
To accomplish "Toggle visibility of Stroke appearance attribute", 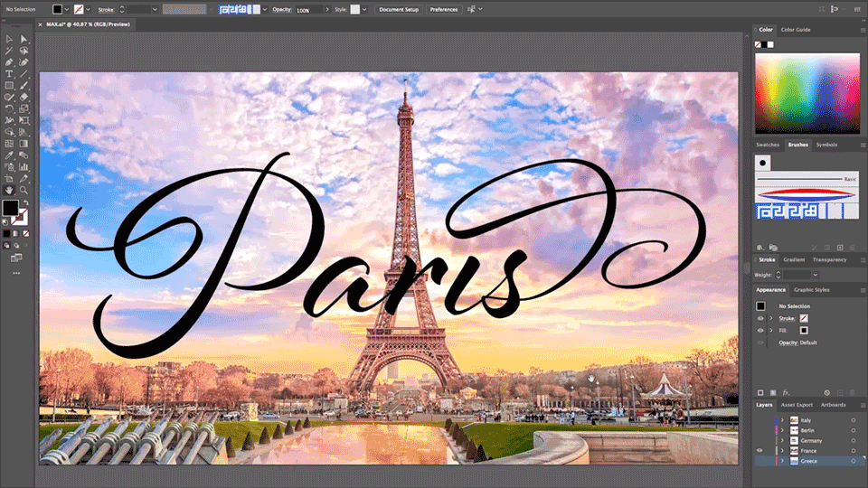I will tap(760, 319).
